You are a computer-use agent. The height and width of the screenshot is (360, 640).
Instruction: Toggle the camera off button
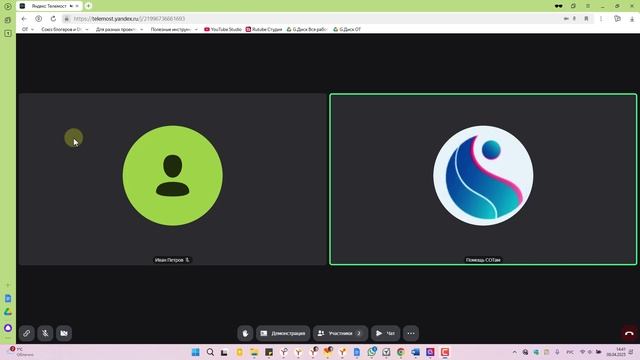click(x=64, y=333)
